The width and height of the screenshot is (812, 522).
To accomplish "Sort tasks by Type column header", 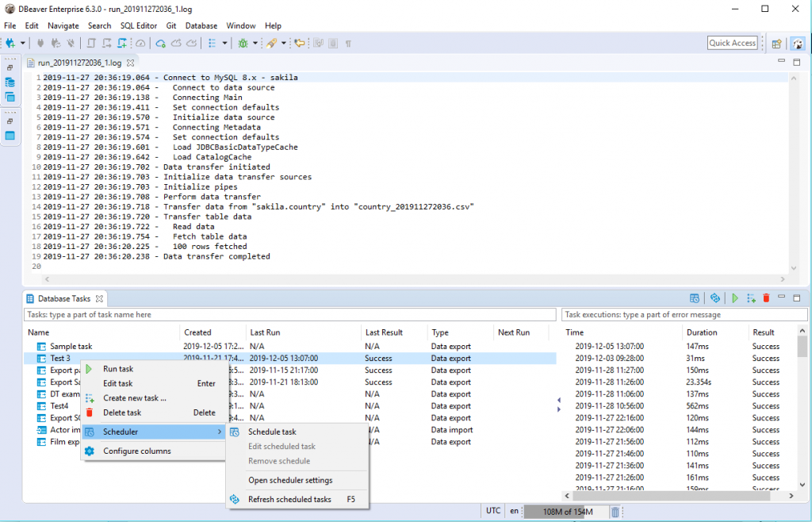I will [461, 332].
